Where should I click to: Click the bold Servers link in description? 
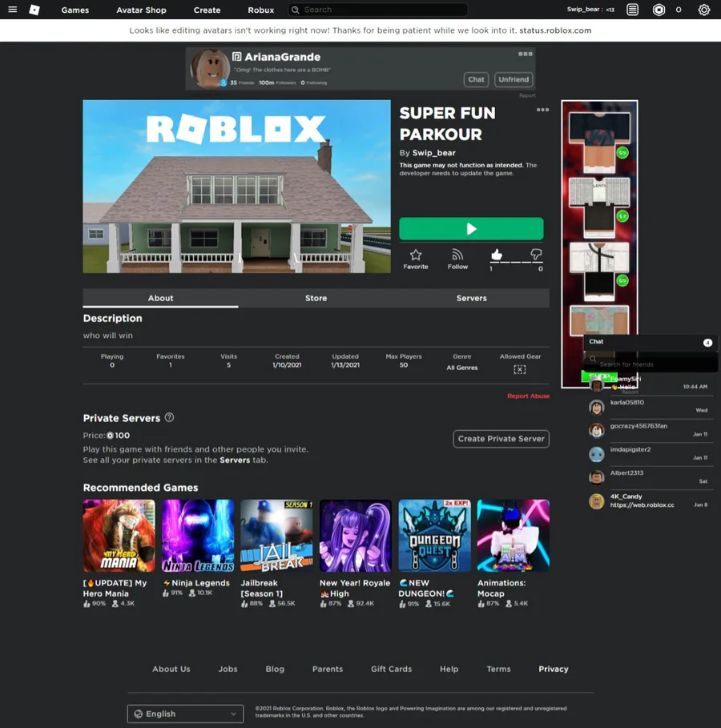point(235,461)
